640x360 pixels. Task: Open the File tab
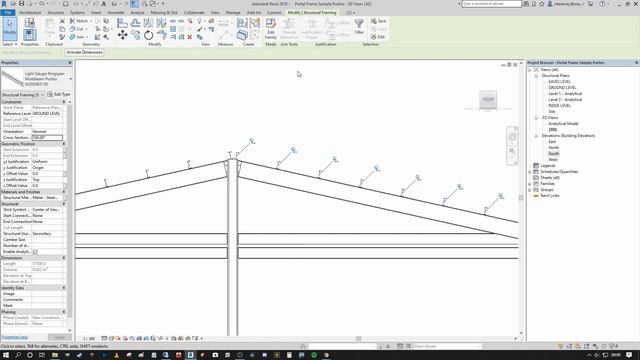8,13
